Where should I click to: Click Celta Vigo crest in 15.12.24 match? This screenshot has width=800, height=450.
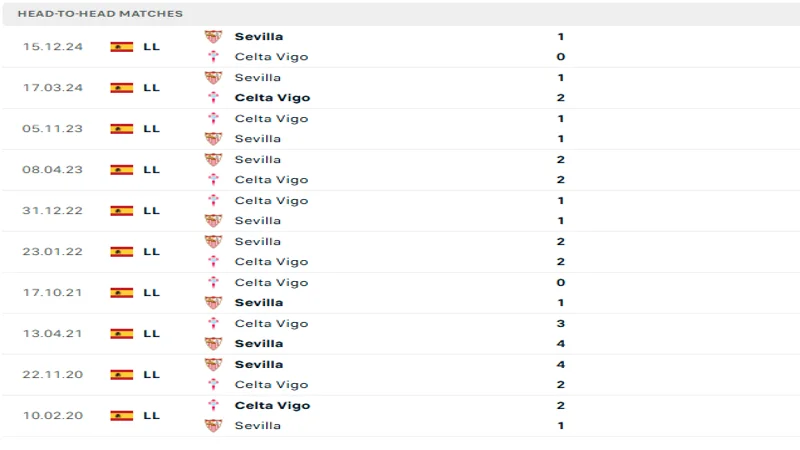click(213, 57)
